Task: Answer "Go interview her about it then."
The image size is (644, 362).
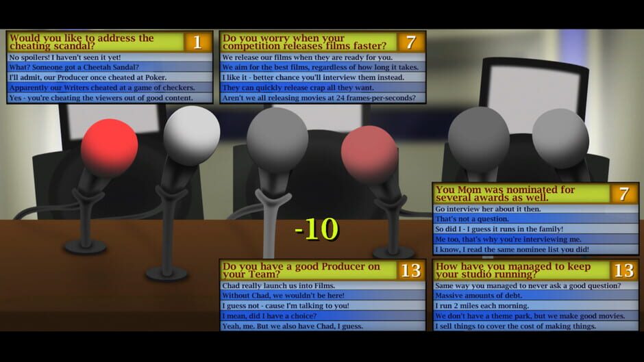Action: pyautogui.click(x=536, y=209)
